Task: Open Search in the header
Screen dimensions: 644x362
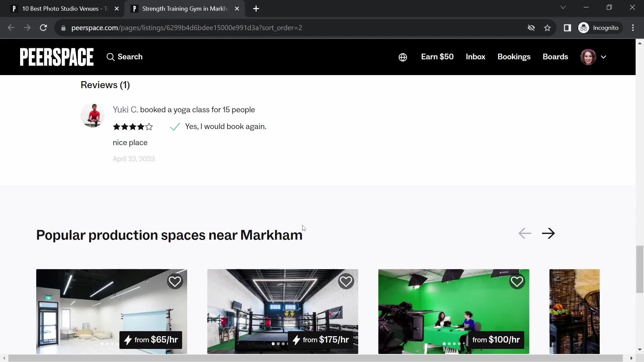Action: coord(124,57)
